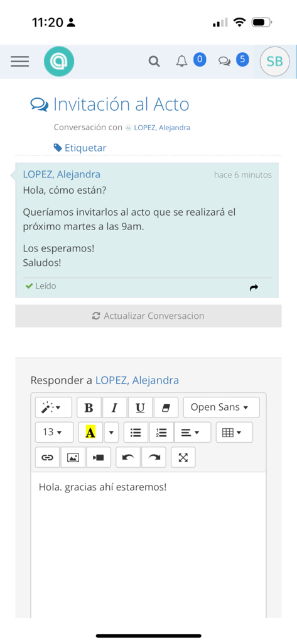
Task: Click the redo arrow
Action: click(154, 457)
